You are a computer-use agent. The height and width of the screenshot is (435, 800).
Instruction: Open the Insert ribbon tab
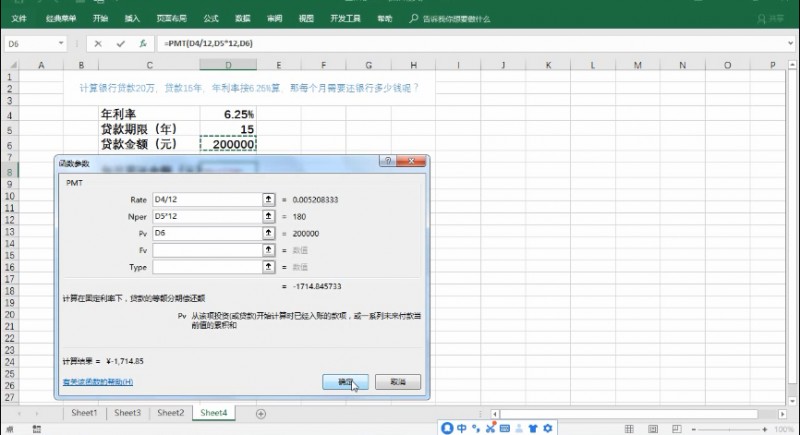132,18
